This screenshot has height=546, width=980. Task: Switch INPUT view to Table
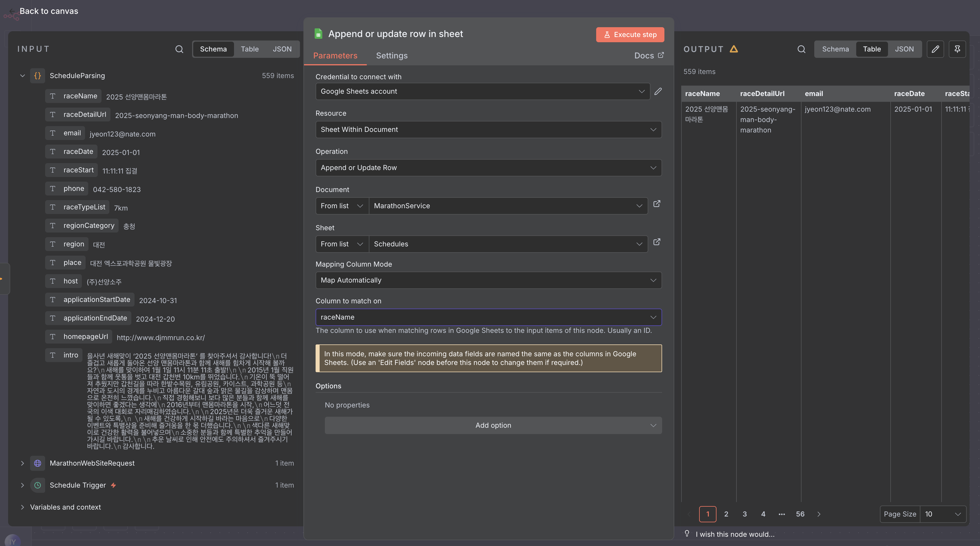tap(250, 49)
